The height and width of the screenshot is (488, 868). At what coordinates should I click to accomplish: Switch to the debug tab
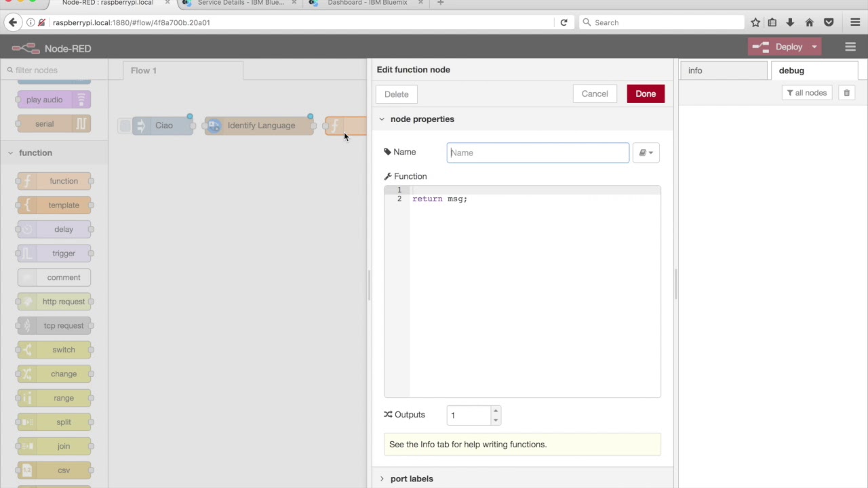click(x=814, y=70)
